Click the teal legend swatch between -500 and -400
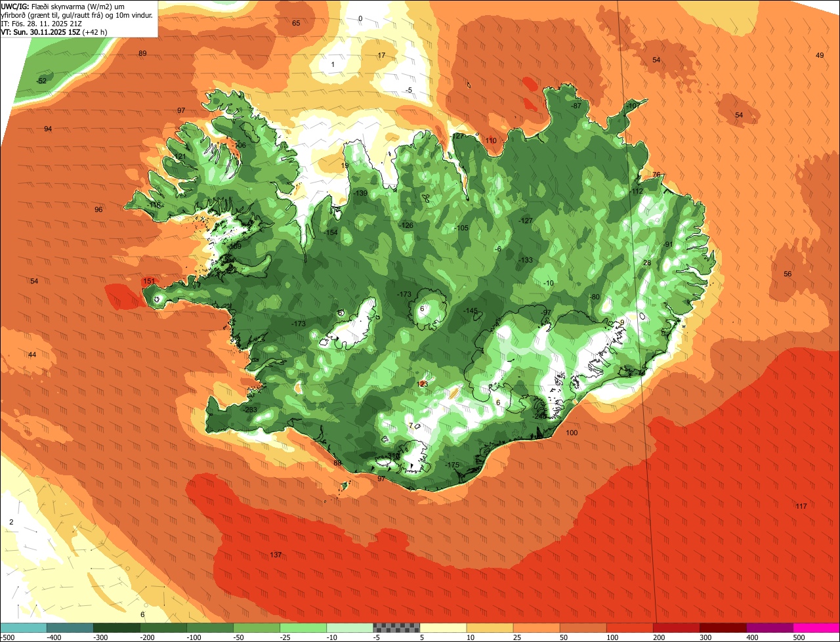The width and height of the screenshot is (840, 642). [23, 628]
